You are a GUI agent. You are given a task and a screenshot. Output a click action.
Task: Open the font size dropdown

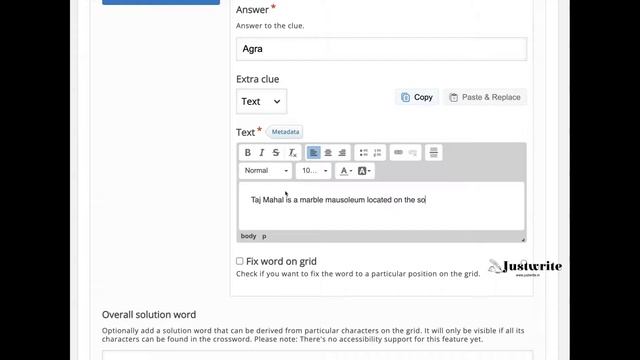pyautogui.click(x=314, y=171)
